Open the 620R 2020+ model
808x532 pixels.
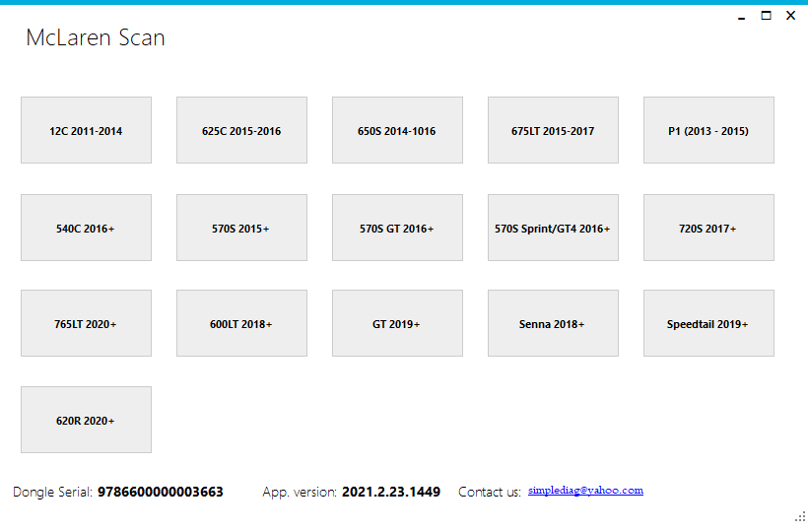(x=86, y=420)
